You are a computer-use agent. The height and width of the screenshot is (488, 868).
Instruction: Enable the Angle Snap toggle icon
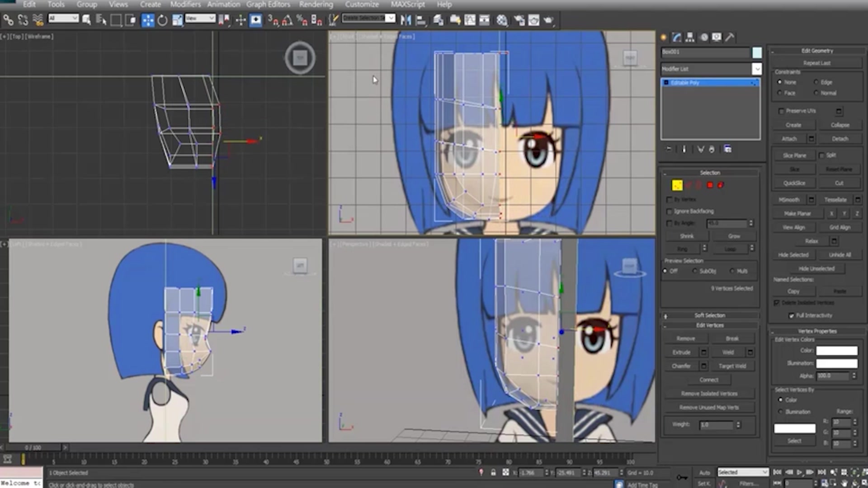(287, 20)
